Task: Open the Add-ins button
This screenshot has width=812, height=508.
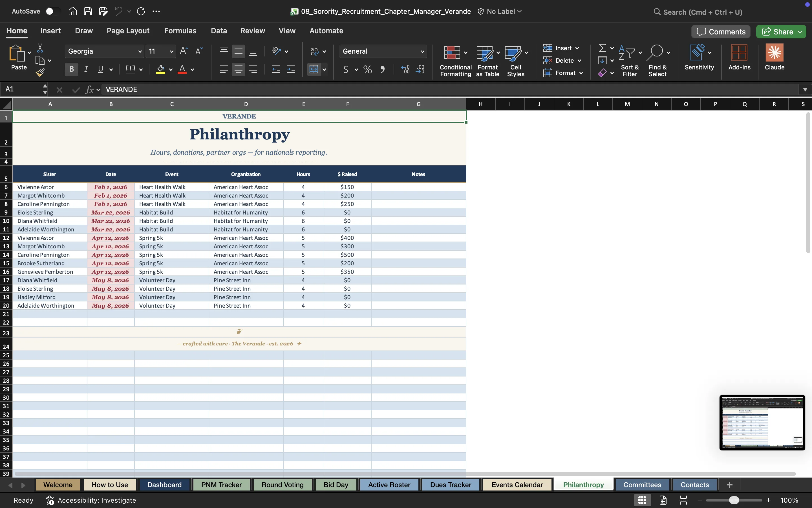Action: 739,58
